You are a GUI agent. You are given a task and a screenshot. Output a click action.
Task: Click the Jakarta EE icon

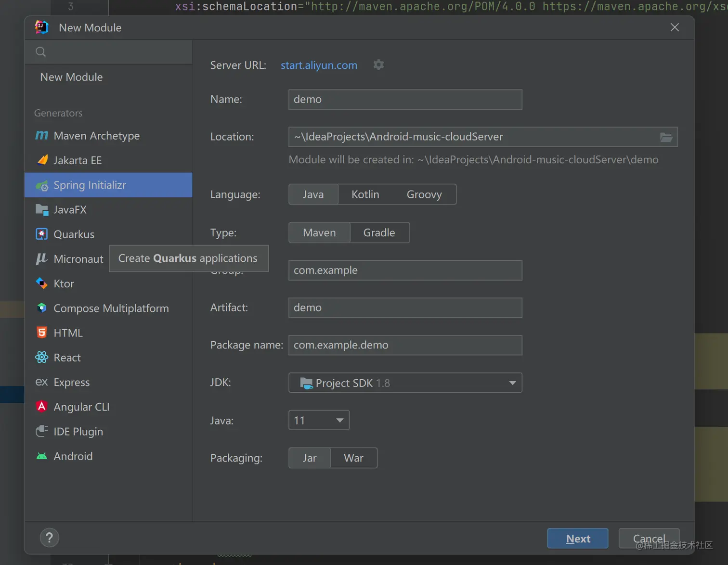click(42, 160)
